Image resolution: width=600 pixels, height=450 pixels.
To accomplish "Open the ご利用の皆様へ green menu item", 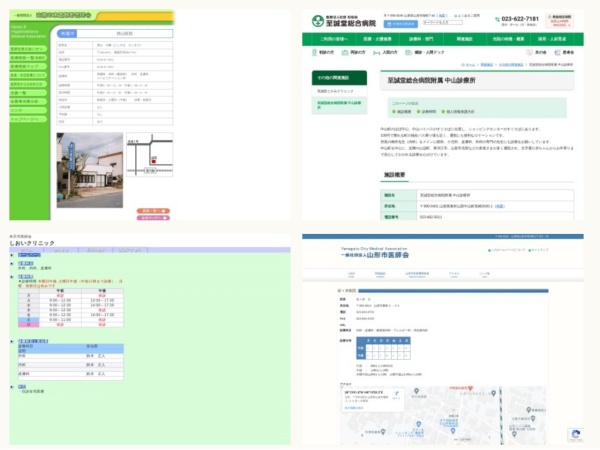I will click(x=334, y=39).
